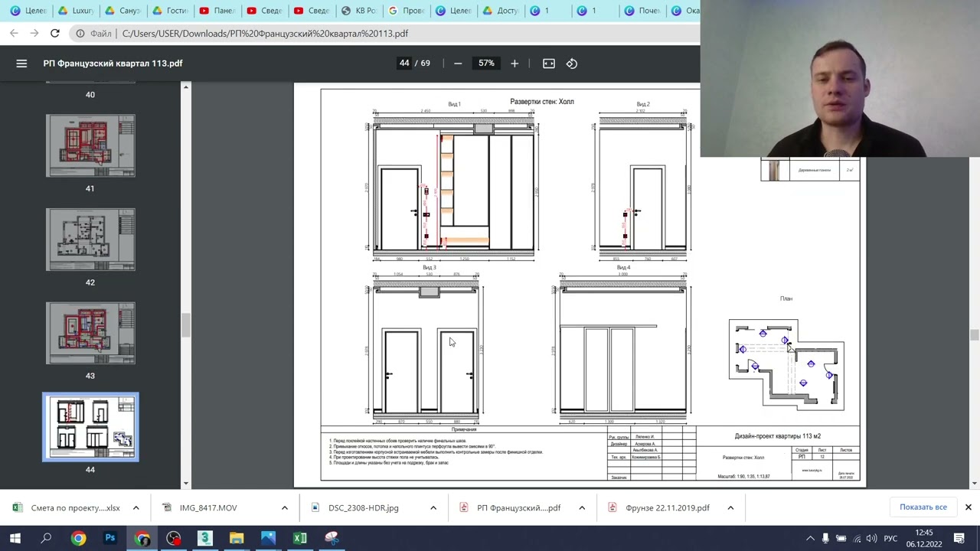Zoom out of the PDF page
This screenshot has height=551, width=980.
[x=458, y=64]
